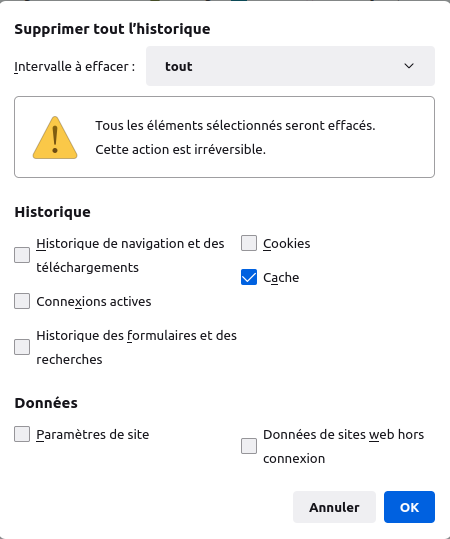The image size is (450, 539).
Task: Click the Annuler button
Action: (334, 507)
